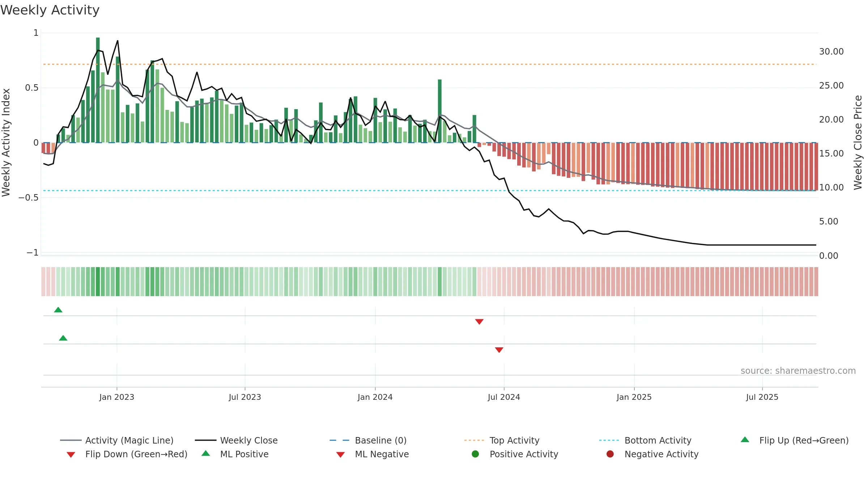The width and height of the screenshot is (868, 488).
Task: Click the −1 activity index tick
Action: pos(32,253)
